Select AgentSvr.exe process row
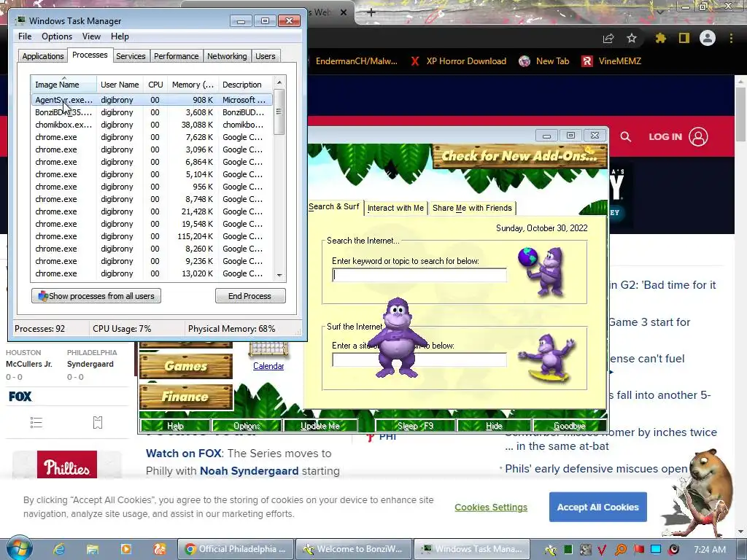The image size is (747, 560). coord(152,100)
